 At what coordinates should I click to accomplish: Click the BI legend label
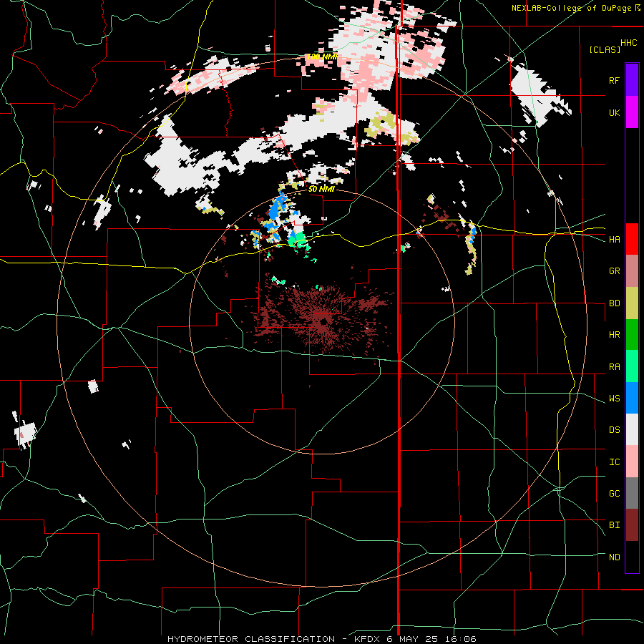614,525
